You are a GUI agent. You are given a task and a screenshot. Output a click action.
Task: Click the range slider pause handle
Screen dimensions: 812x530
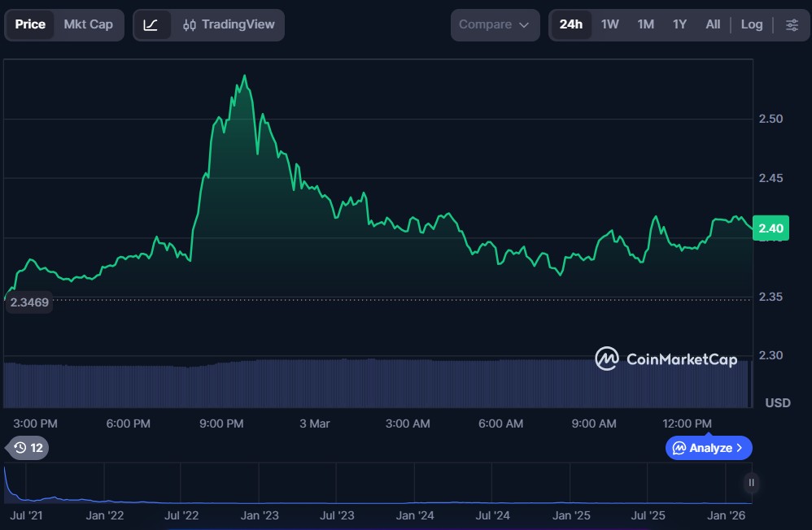click(x=751, y=482)
